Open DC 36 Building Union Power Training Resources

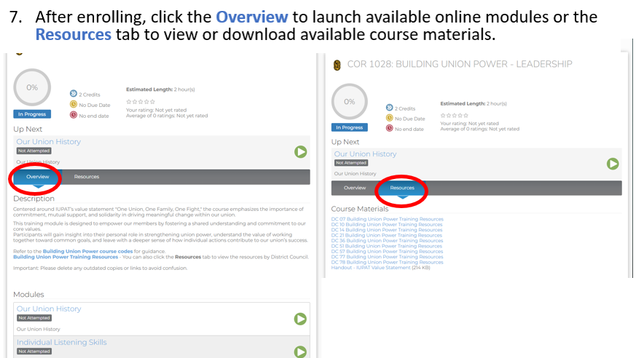pyautogui.click(x=388, y=241)
